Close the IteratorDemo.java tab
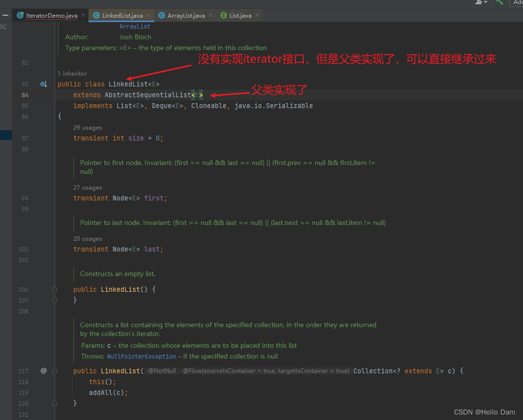 point(83,15)
